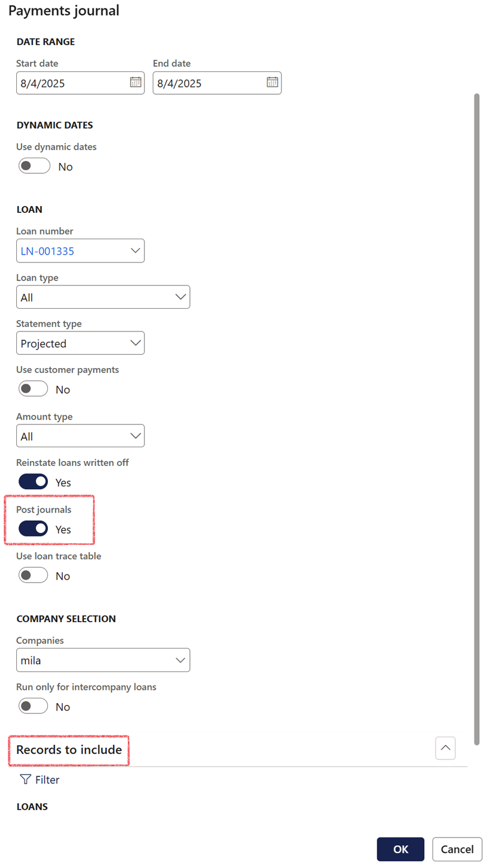Disable Reinstate loans written off

[34, 481]
